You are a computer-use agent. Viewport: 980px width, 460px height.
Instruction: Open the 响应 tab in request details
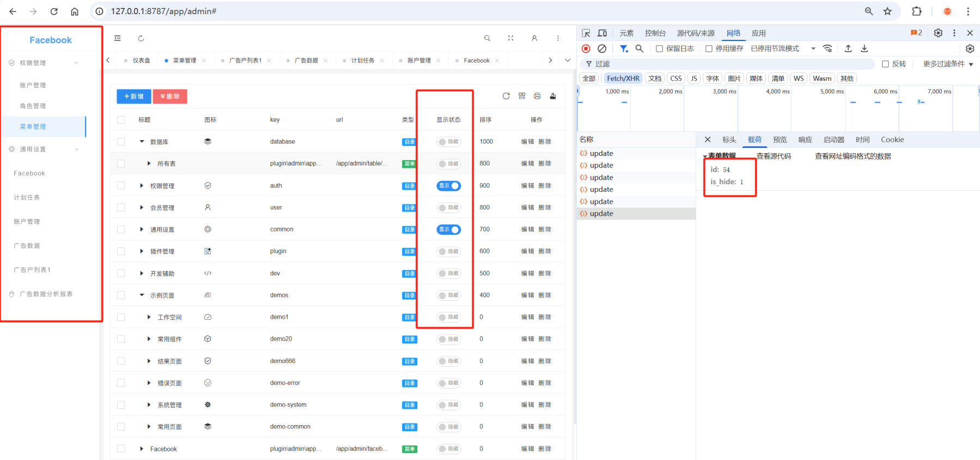tap(805, 140)
